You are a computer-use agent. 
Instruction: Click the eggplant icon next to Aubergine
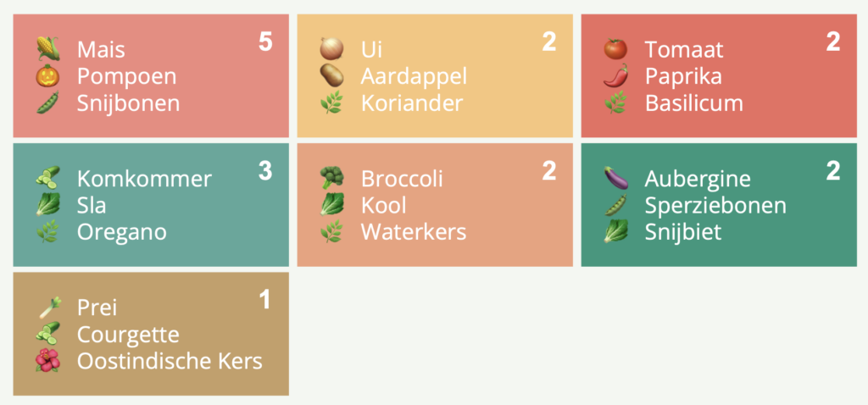pos(615,178)
